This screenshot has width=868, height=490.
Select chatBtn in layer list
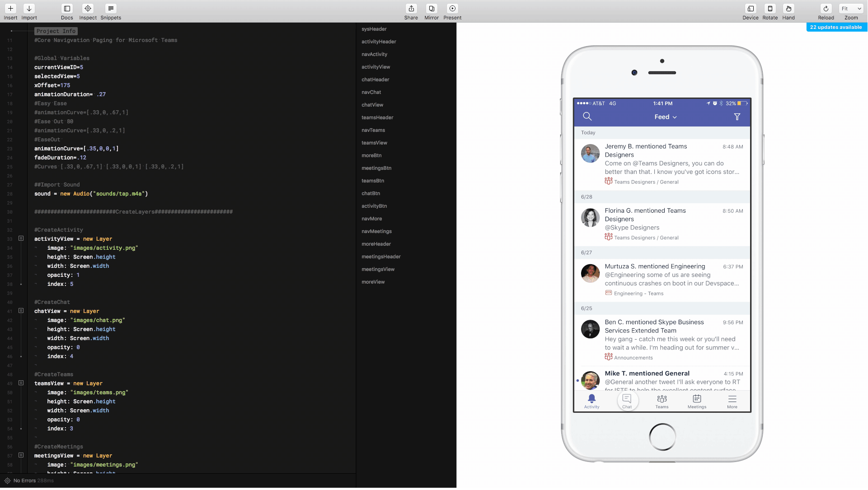click(x=371, y=193)
